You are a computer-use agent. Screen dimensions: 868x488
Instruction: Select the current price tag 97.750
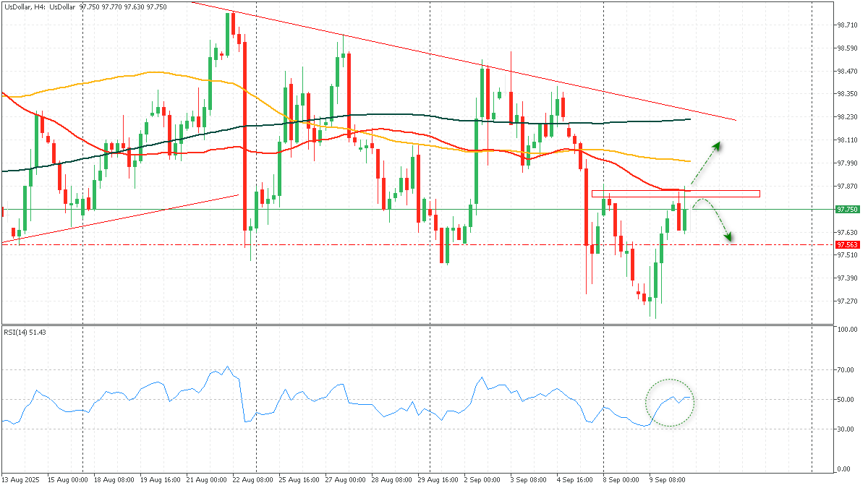[x=846, y=209]
